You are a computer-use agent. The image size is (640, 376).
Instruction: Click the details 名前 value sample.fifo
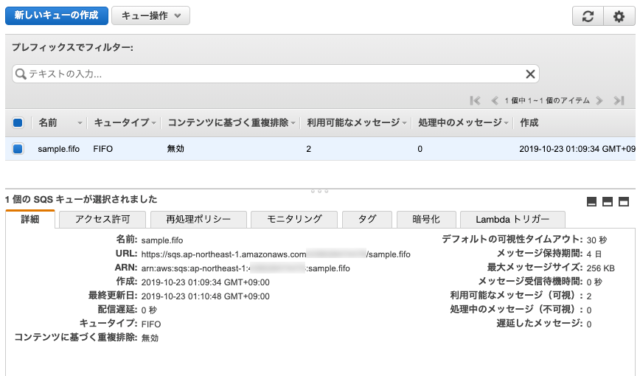coord(162,240)
